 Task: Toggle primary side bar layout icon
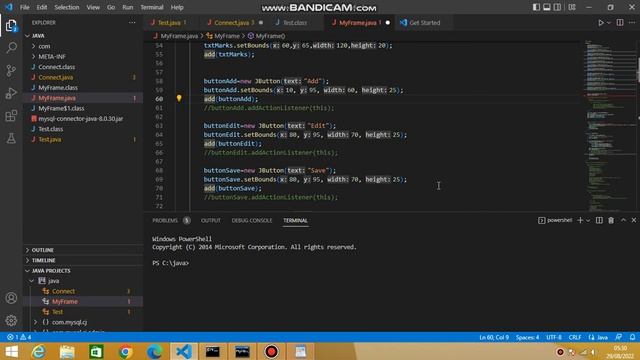click(536, 7)
